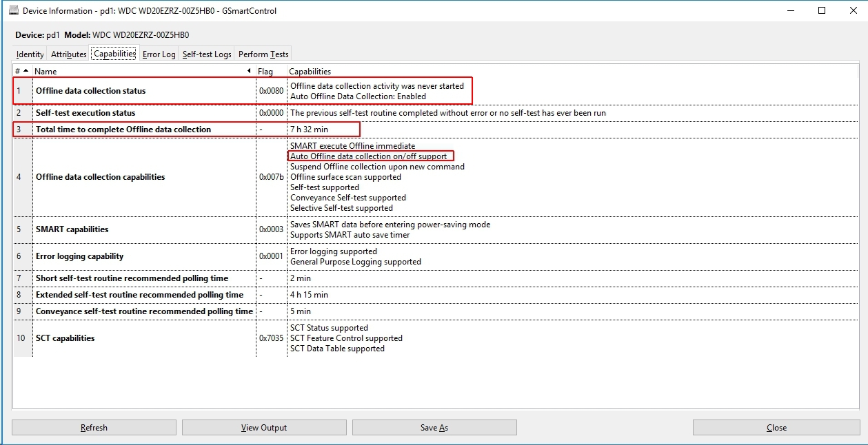Click 'Selective Self-test supported' text
The width and height of the screenshot is (868, 445).
341,208
